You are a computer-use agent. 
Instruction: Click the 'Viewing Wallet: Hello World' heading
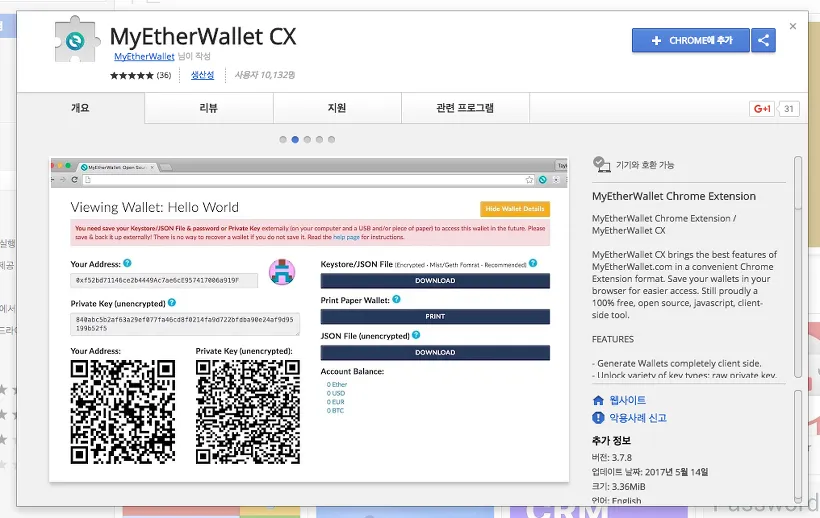tap(154, 208)
